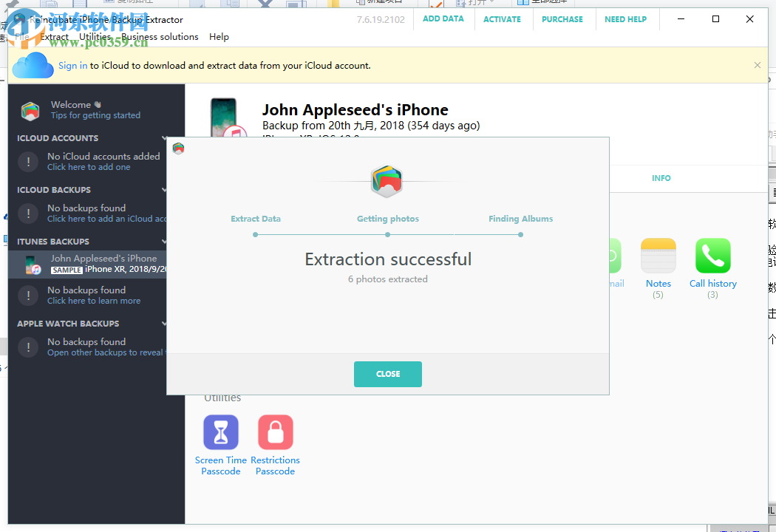
Task: Click the Finding Albums step marker
Action: [x=520, y=233]
